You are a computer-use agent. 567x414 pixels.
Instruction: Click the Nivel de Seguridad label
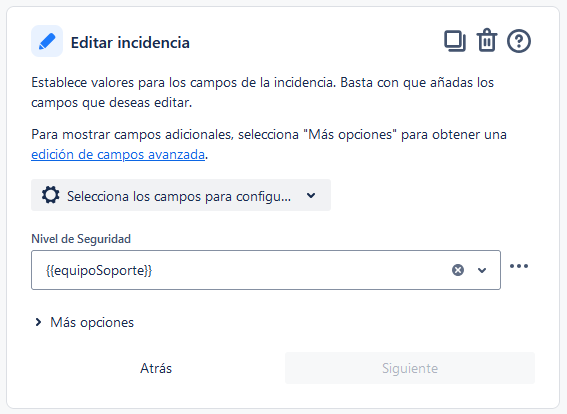[81, 239]
